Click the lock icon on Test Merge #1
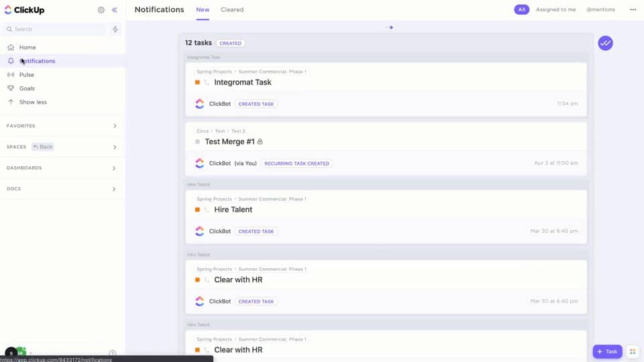Viewport: 644px width, 362px height. [260, 141]
